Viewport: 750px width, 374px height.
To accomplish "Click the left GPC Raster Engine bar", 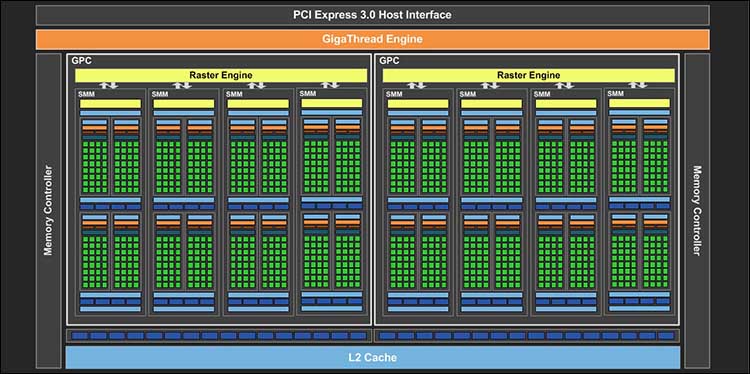I will click(x=221, y=76).
